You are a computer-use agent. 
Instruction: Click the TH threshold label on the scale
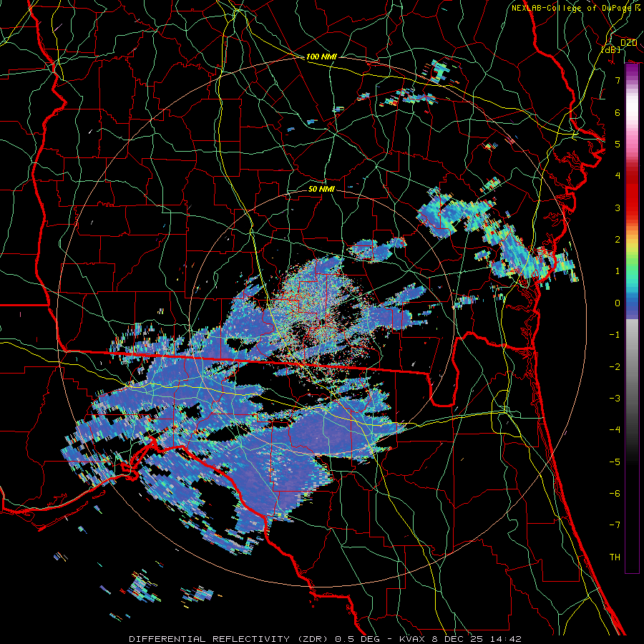tap(615, 557)
